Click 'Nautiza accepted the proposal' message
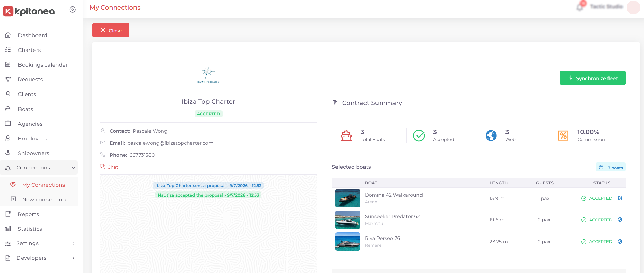Screen dimensions: 644x273 click(x=209, y=195)
